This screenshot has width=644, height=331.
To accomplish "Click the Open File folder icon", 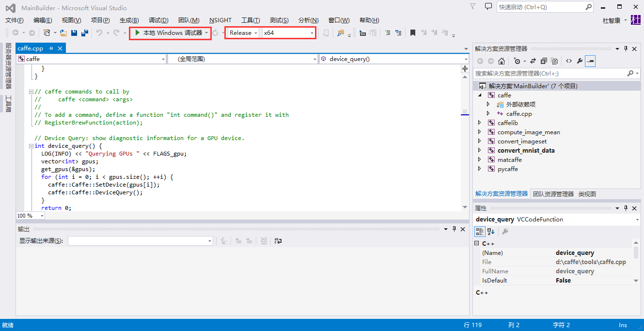I will click(x=63, y=32).
